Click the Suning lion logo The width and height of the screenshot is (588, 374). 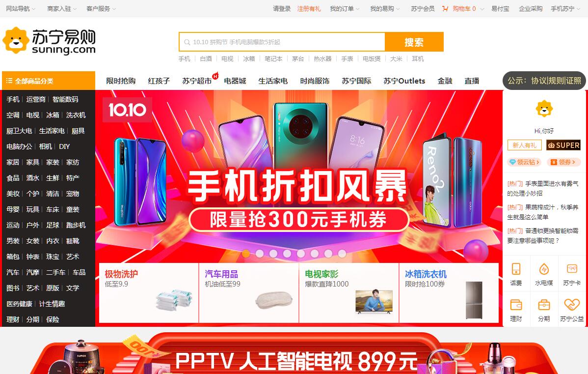point(16,41)
